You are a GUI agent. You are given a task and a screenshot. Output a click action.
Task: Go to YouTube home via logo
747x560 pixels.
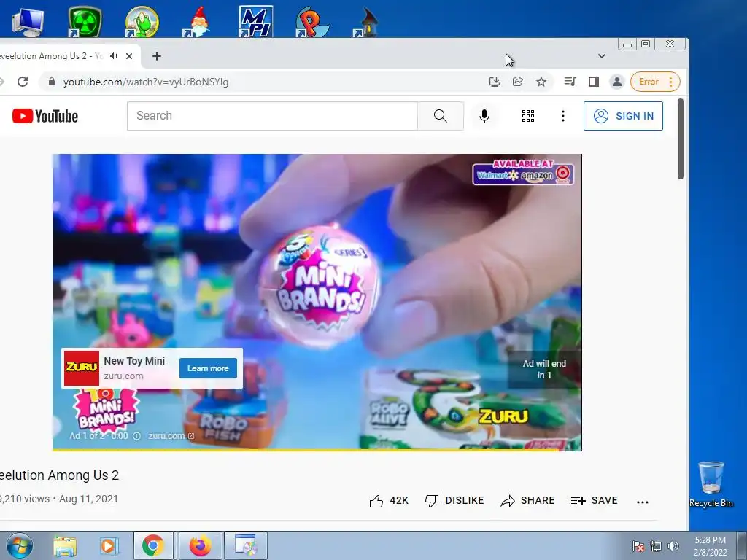click(x=45, y=116)
